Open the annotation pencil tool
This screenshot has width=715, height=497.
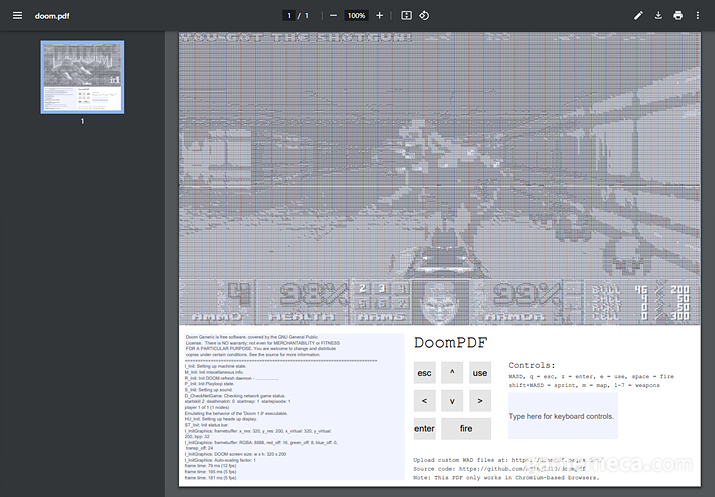[x=638, y=16]
